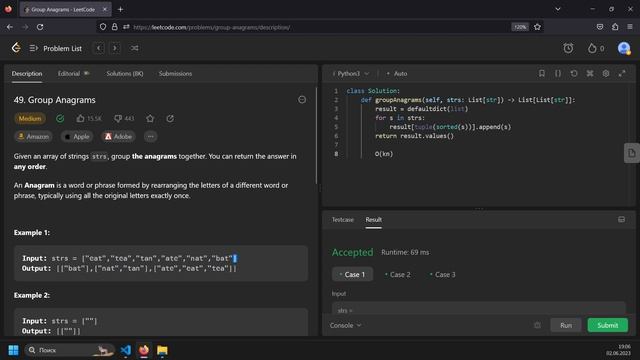Open editor keyboard shortcuts icon
Viewport: 640px width, 360px height.
click(x=590, y=73)
